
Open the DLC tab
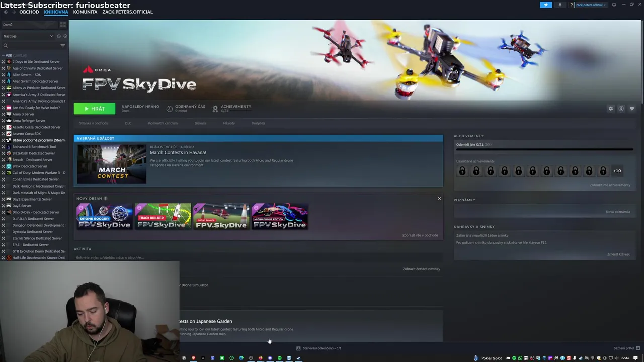128,123
